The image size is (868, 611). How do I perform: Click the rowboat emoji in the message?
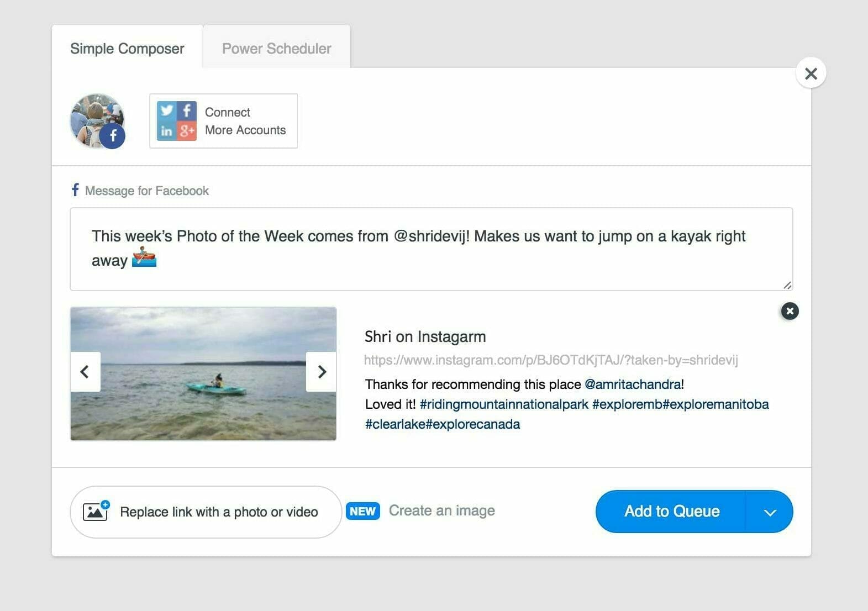pos(144,258)
